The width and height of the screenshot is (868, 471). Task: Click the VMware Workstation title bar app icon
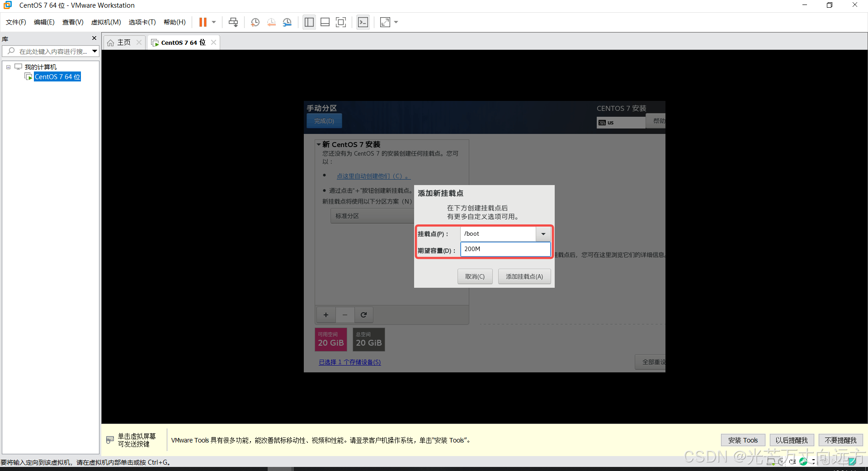coord(8,5)
